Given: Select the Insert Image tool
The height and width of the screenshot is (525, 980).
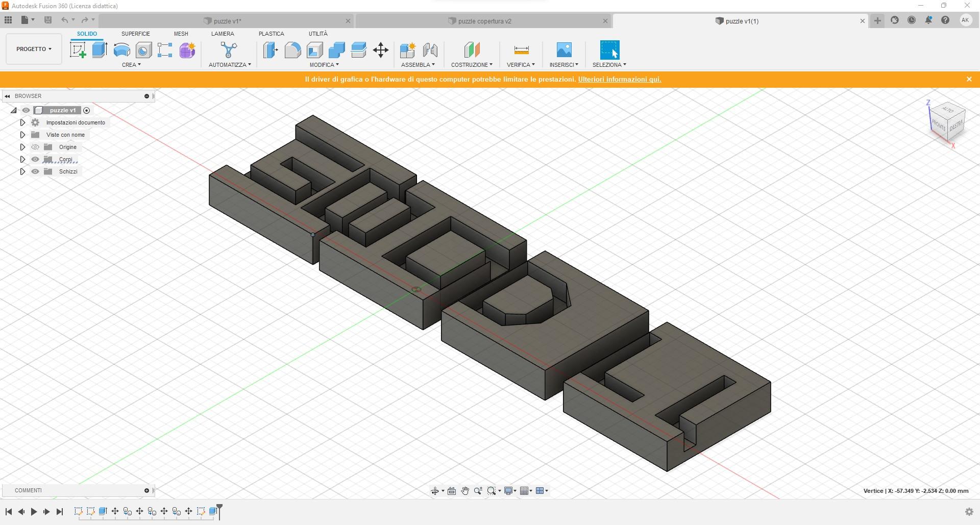Looking at the screenshot, I should (x=564, y=50).
